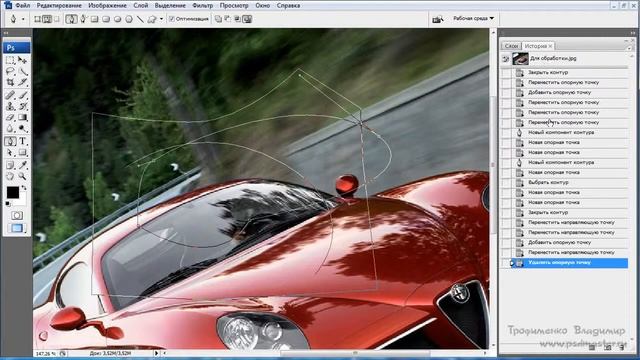Enable Paths mode in options bar
This screenshot has height=360, width=640.
coord(47,19)
